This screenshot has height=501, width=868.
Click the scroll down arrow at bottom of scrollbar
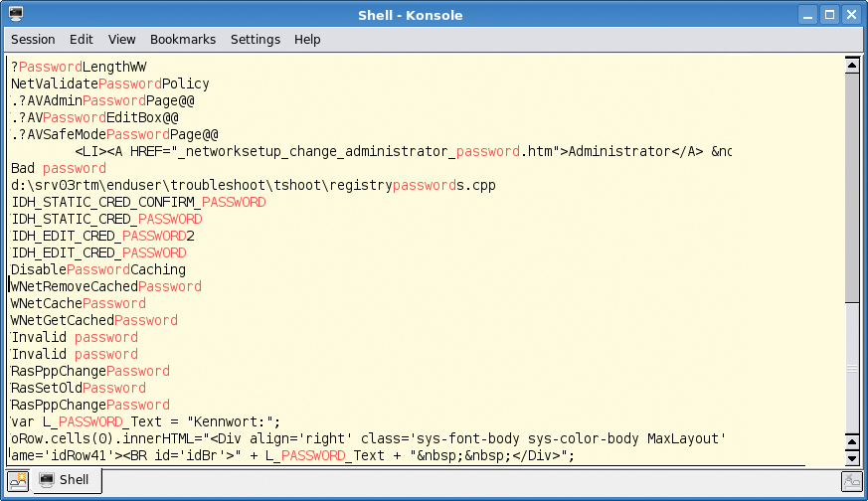tap(852, 458)
